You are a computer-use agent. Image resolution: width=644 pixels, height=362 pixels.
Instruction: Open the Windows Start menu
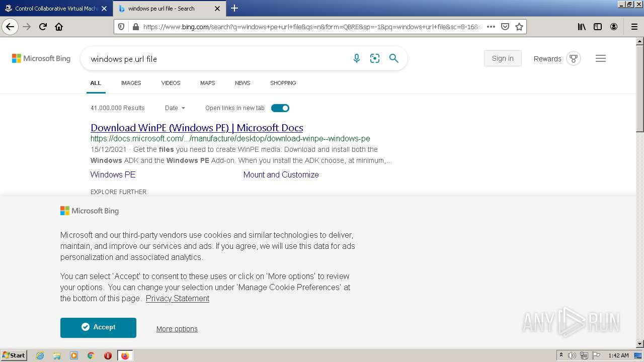point(14,355)
